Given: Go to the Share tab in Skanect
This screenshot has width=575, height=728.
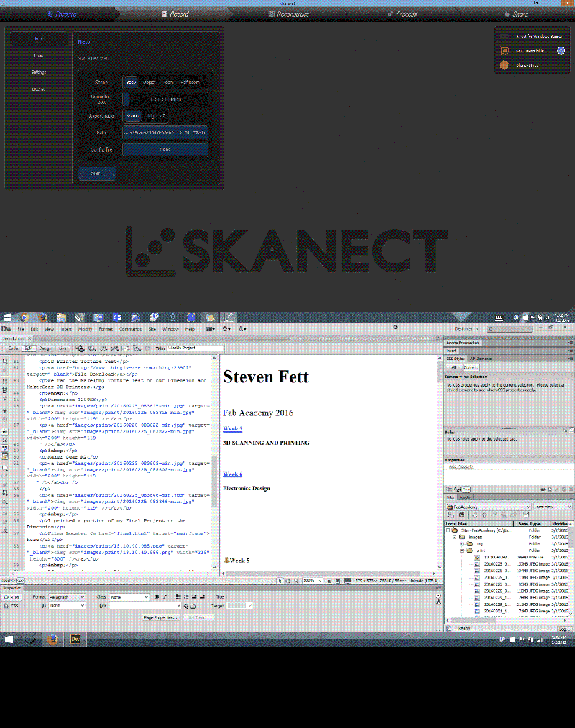Looking at the screenshot, I should pyautogui.click(x=516, y=14).
